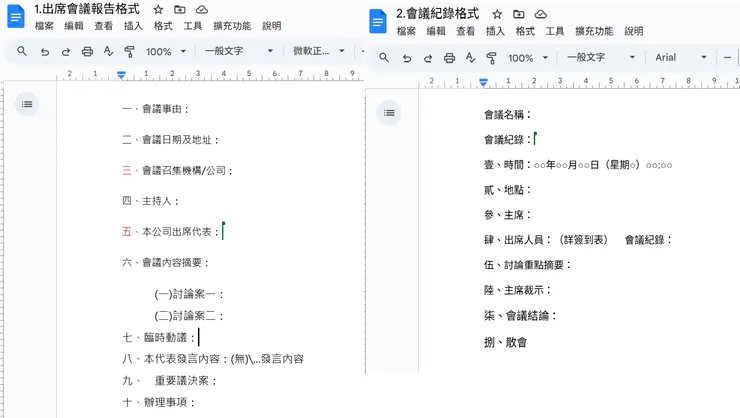Star the 2.會議紀錄格式 document

[497, 14]
